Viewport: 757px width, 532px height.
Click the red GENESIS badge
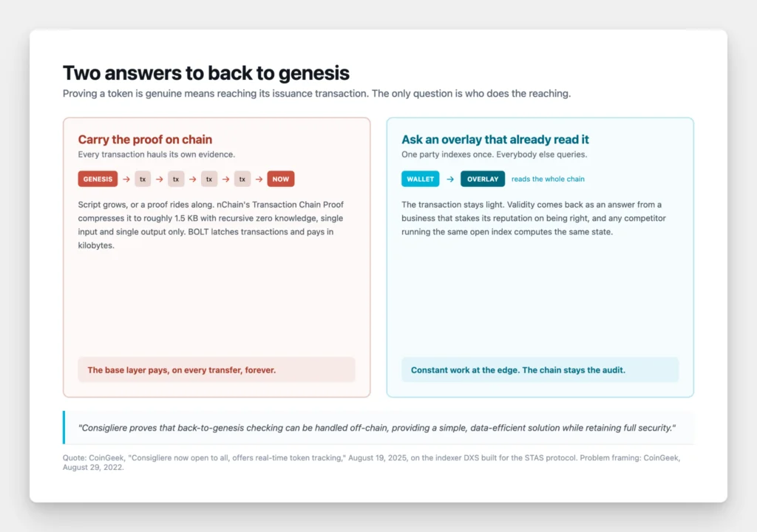98,179
